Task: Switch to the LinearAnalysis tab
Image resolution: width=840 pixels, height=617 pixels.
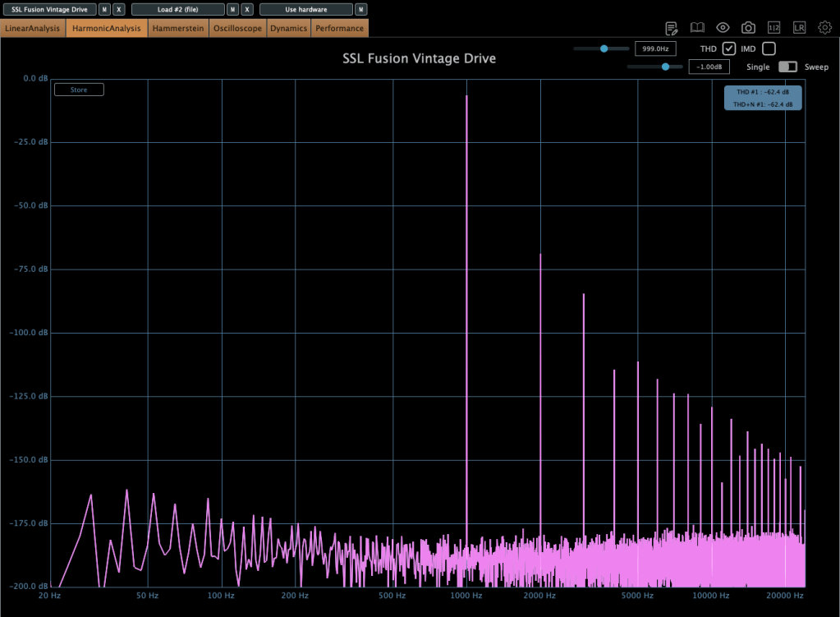Action: coord(33,28)
